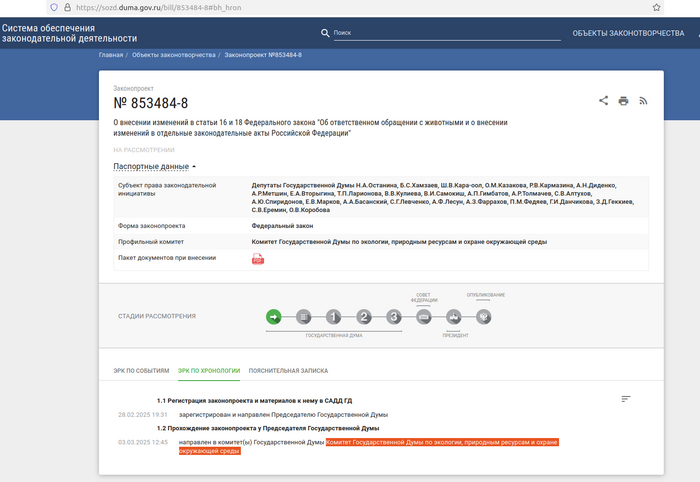Select the green arrow submission stage
700x482 pixels.
(x=274, y=317)
